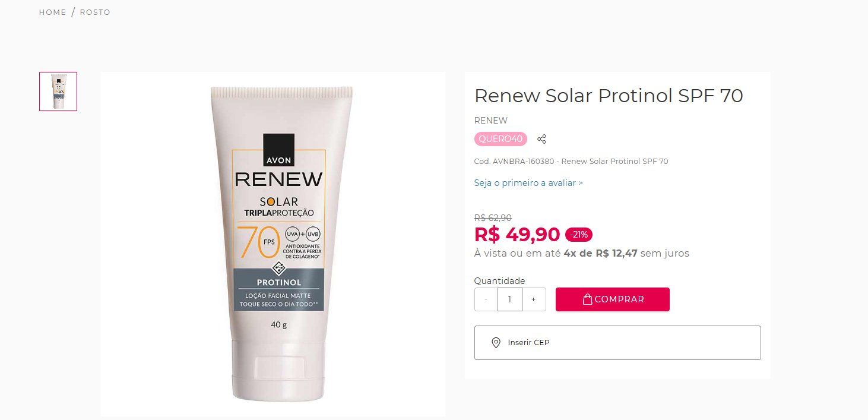Decrease quantity with the minus button
Viewport: 868px width, 420px height.
pyautogui.click(x=486, y=299)
